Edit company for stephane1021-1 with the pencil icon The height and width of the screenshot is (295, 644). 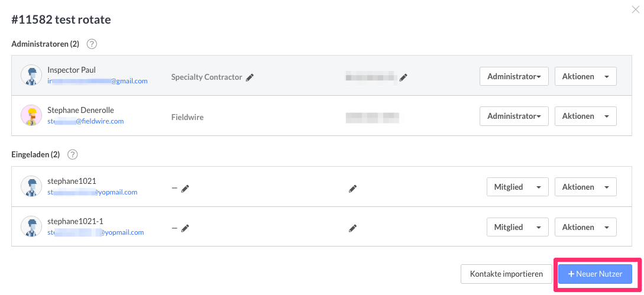185,228
